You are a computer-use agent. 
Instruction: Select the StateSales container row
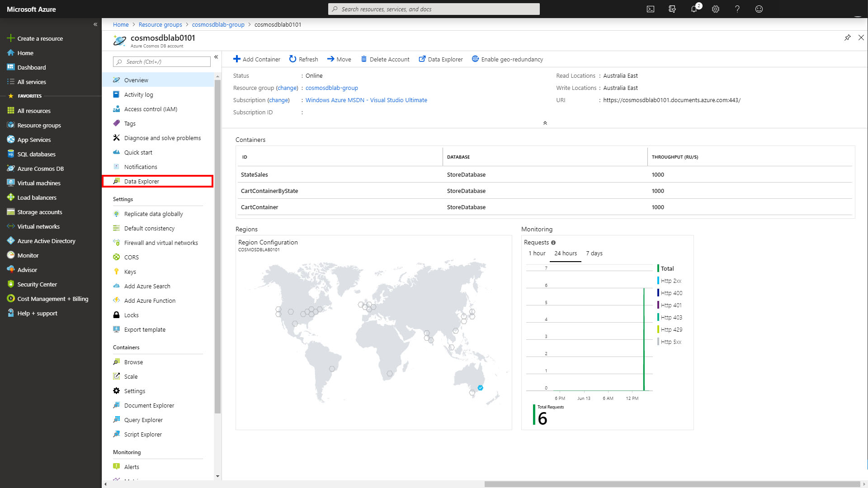(546, 174)
